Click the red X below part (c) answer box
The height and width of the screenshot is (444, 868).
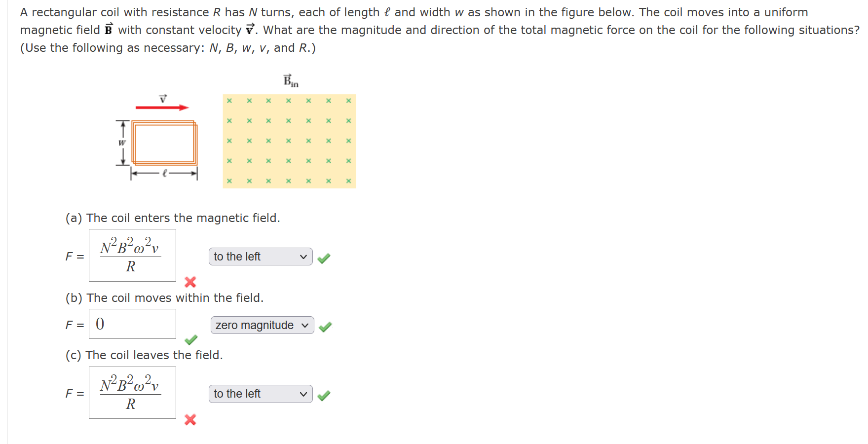pos(190,420)
